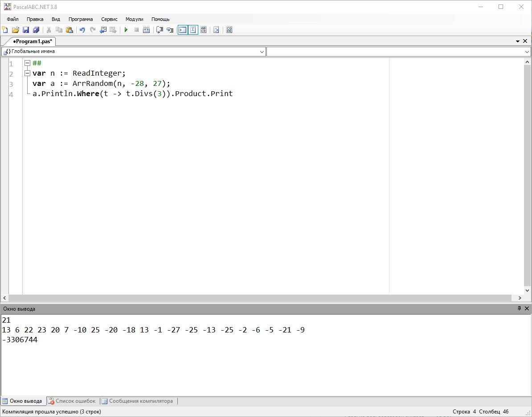The width and height of the screenshot is (532, 417).
Task: Click the output value 21
Action: (x=6, y=320)
